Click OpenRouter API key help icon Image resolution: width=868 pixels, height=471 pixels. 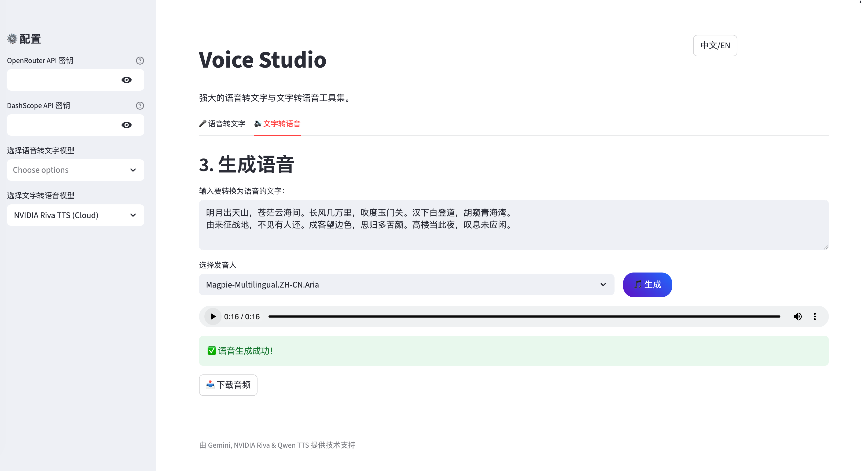pos(140,60)
